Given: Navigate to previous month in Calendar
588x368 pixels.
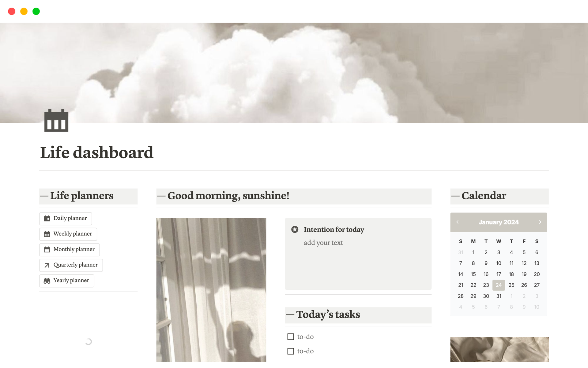Looking at the screenshot, I should pos(458,222).
